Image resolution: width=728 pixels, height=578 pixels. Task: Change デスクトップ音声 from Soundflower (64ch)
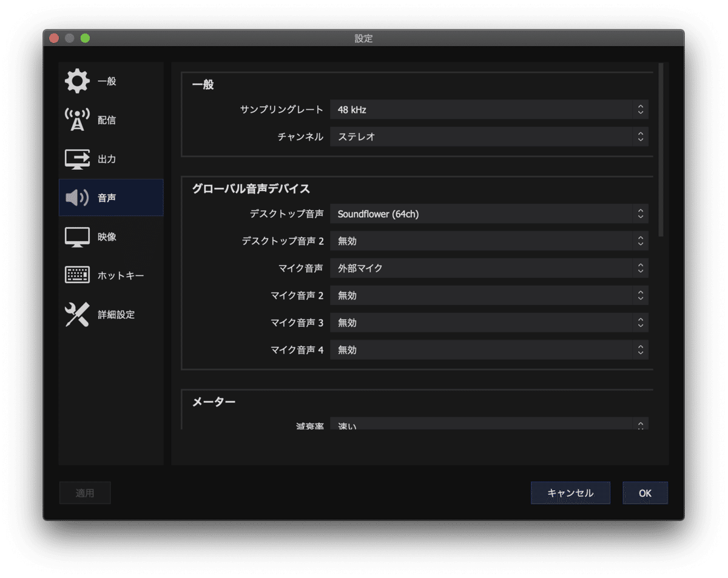pos(488,213)
